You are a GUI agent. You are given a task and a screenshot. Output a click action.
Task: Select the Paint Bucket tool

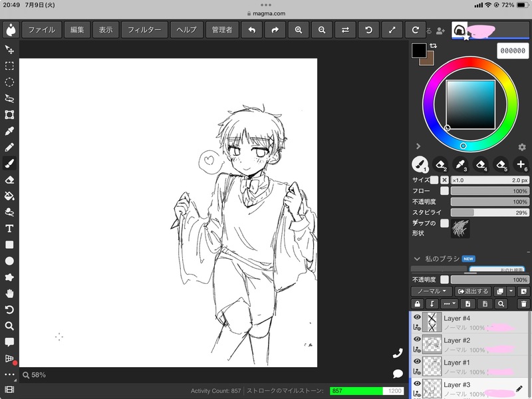coord(9,196)
